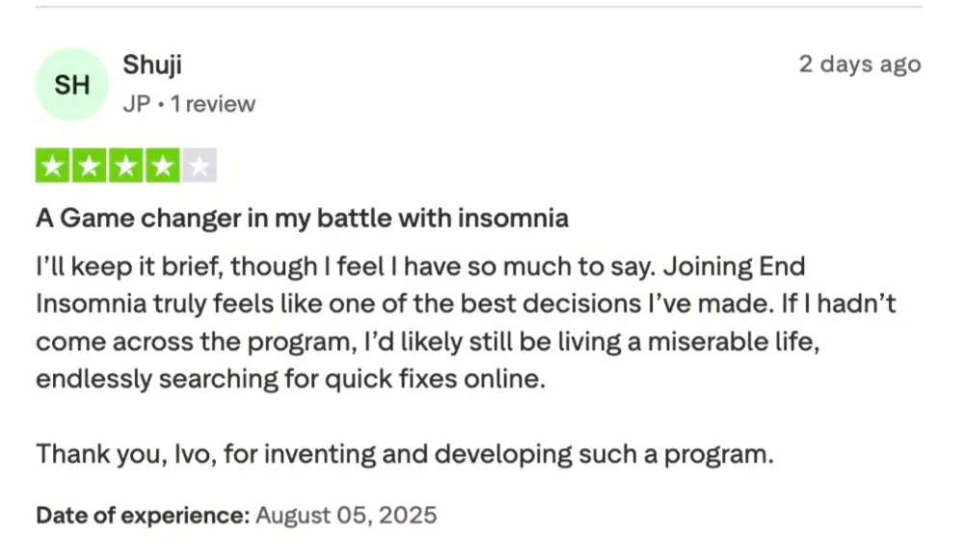Screen dimensions: 964x560
Task: Click the "August 05, 2025" date
Action: (x=346, y=515)
